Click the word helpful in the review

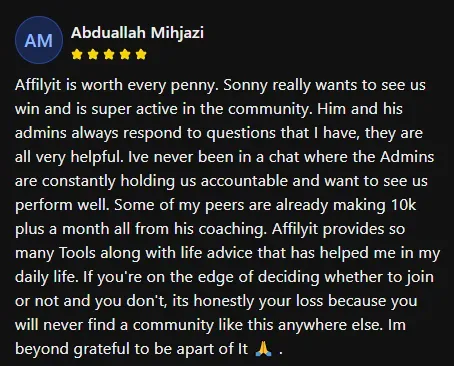[x=97, y=157]
